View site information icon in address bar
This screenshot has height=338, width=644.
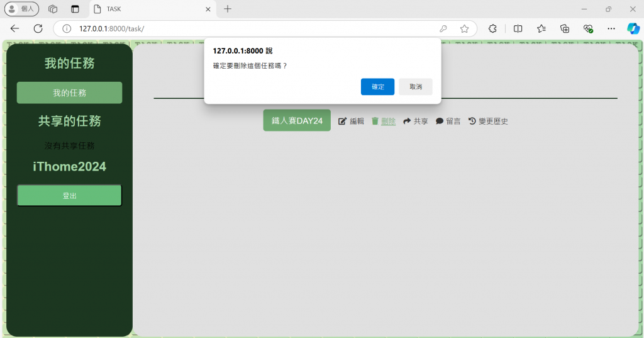(67, 28)
